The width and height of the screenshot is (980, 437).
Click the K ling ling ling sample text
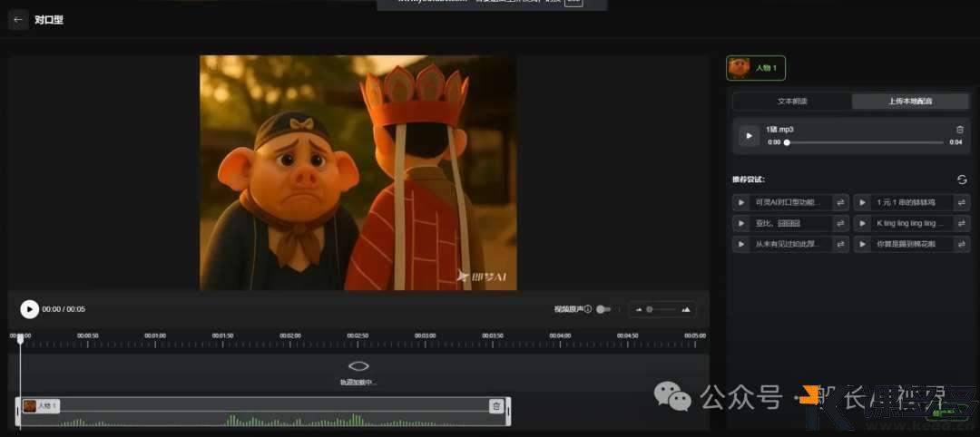pos(910,223)
